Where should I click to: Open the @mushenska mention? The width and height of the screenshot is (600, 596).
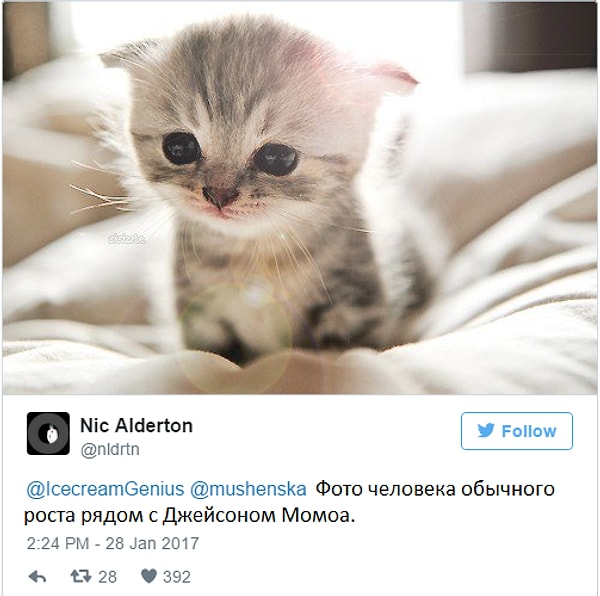point(248,489)
